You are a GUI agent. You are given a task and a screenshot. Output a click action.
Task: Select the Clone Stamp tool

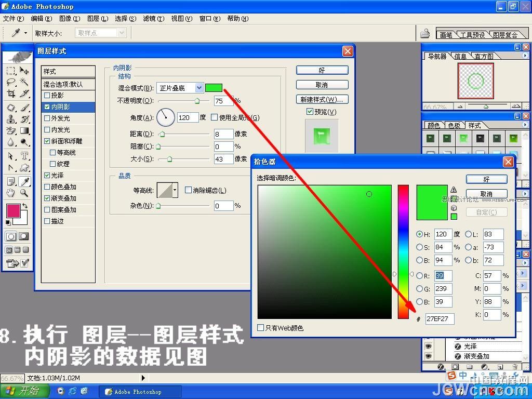pyautogui.click(x=11, y=119)
